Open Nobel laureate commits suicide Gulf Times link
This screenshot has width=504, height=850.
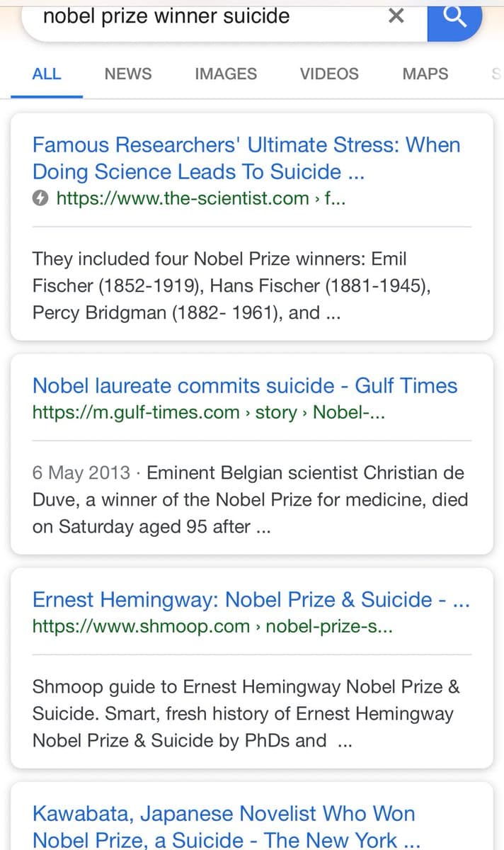pyautogui.click(x=245, y=385)
